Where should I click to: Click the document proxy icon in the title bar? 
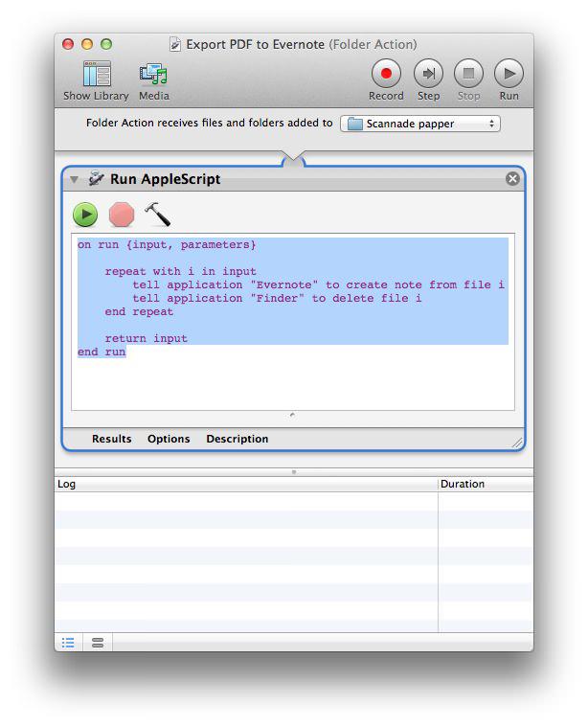click(175, 44)
